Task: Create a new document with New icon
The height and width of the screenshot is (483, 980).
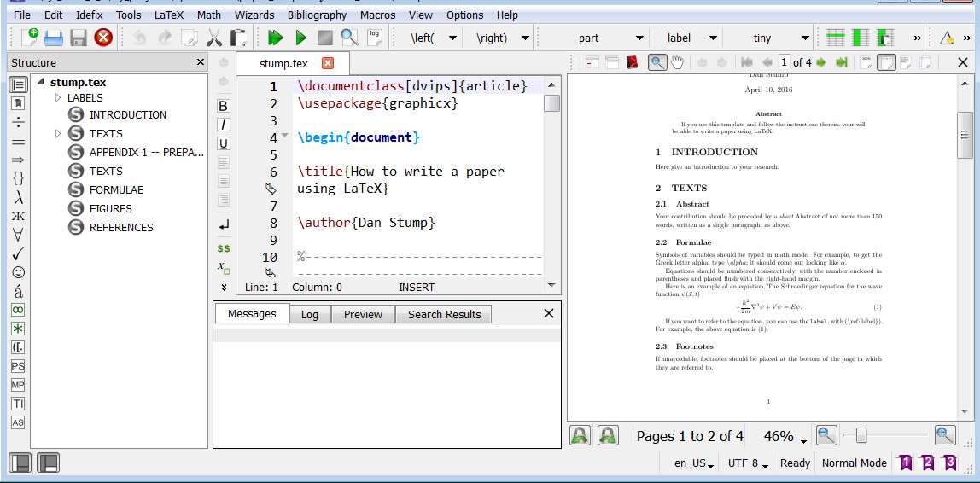Action: click(29, 38)
